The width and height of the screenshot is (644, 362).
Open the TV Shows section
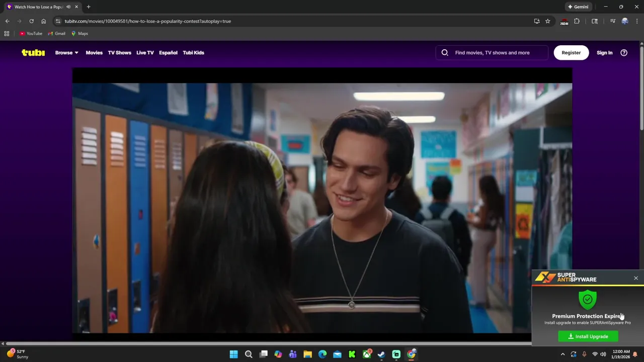[x=119, y=52]
